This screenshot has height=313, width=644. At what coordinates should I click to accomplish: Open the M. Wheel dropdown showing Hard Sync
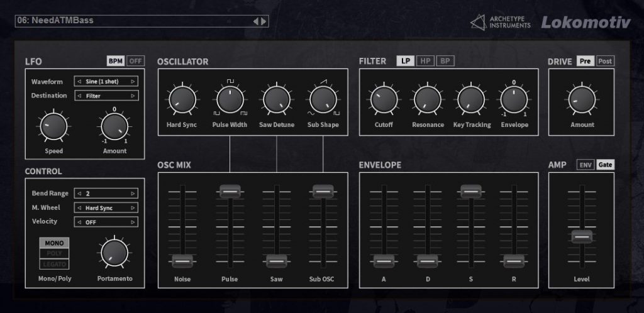point(106,207)
